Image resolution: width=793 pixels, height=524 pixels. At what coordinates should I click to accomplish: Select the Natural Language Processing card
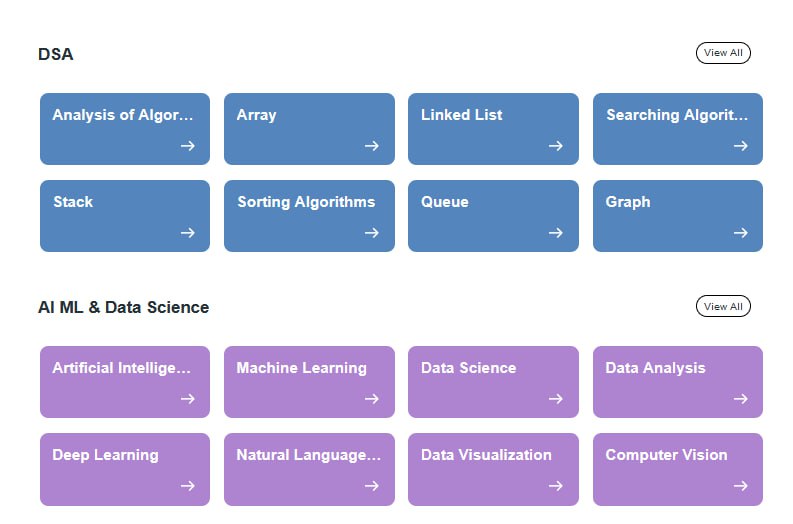[308, 455]
